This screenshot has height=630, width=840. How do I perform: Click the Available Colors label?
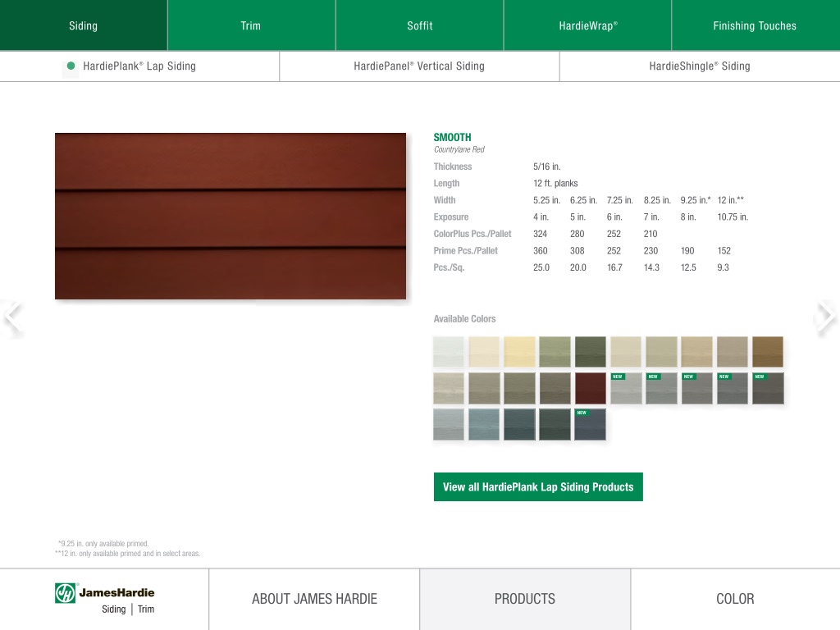tap(464, 319)
